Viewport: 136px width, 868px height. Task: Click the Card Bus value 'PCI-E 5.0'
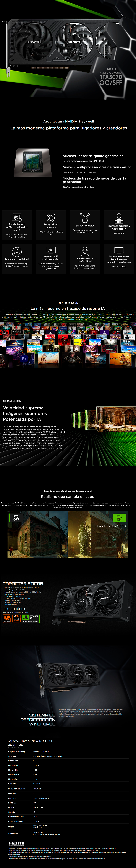click(x=36, y=784)
